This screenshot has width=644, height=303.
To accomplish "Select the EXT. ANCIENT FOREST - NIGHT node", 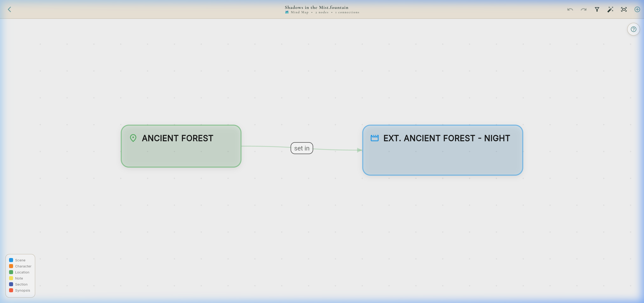I will (443, 150).
